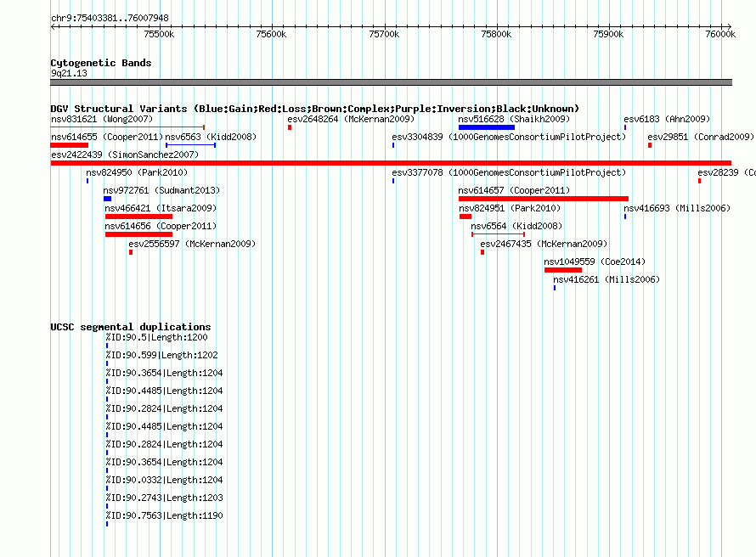Click the blue nsv6563 interval line
This screenshot has width=756, height=557.
[x=190, y=145]
